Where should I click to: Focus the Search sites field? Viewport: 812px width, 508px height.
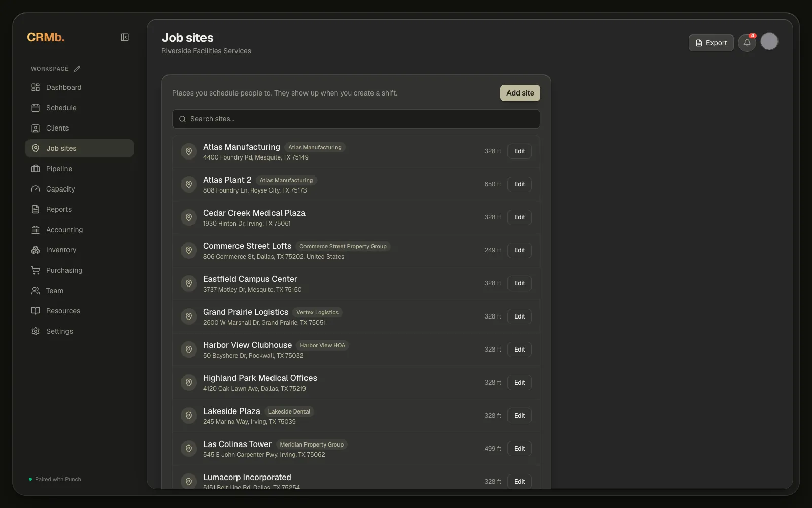tap(356, 119)
